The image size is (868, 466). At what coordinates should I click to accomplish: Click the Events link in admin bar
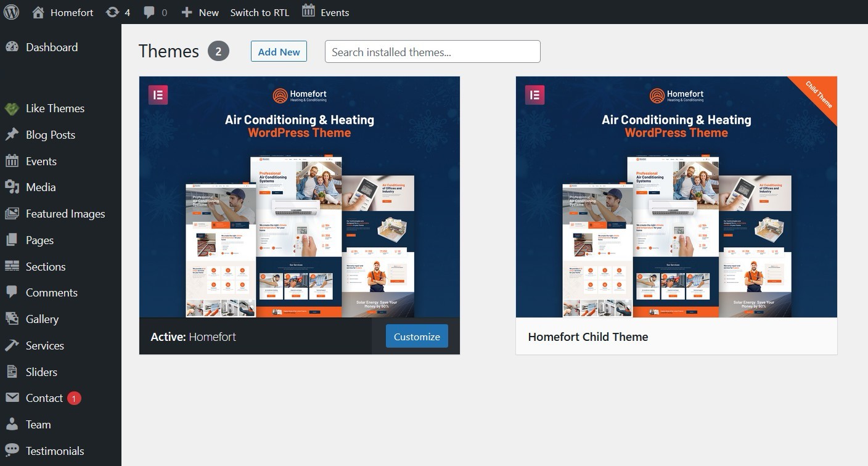coord(335,12)
